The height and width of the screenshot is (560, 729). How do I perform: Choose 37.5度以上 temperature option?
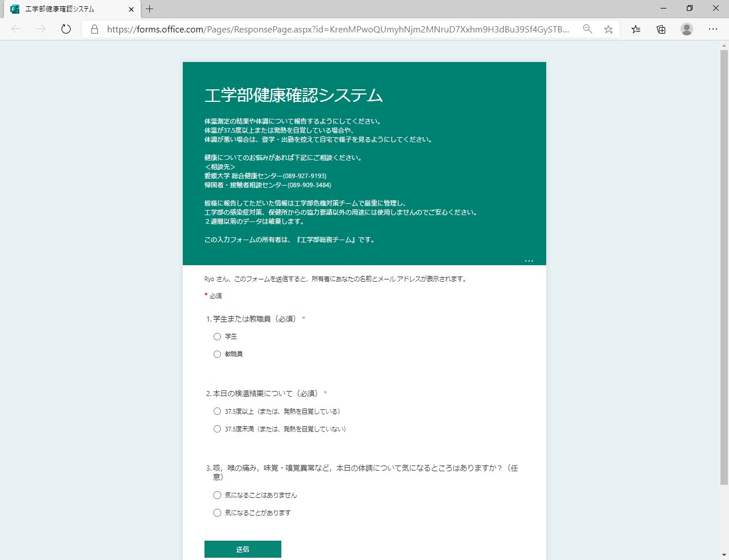(x=217, y=411)
